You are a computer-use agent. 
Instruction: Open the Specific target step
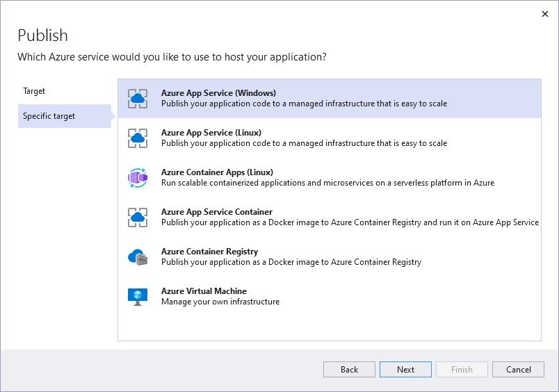click(x=49, y=116)
